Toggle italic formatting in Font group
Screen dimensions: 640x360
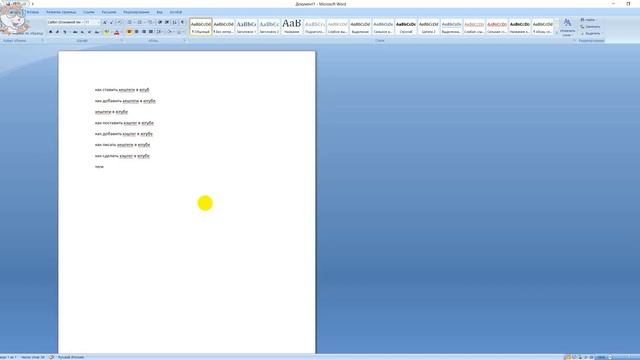(x=58, y=32)
